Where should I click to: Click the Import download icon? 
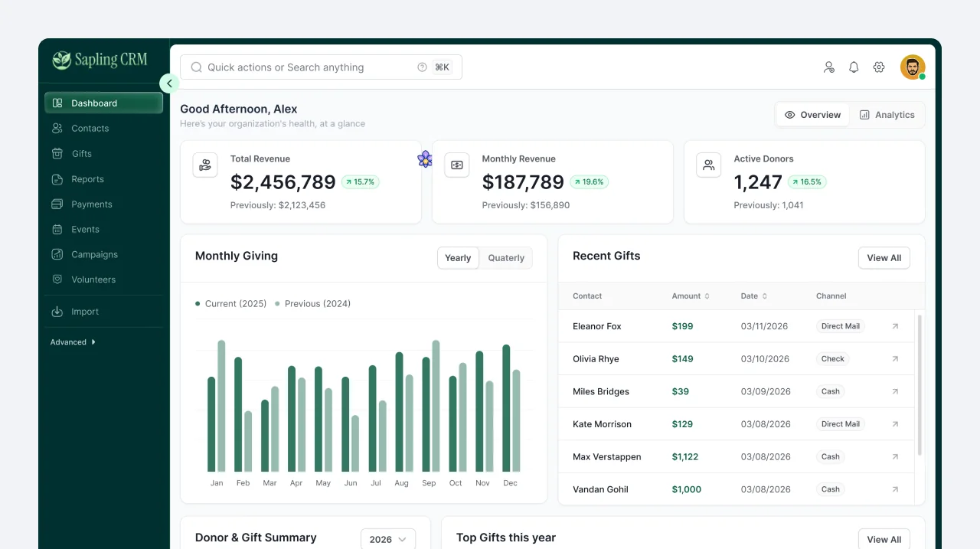57,312
